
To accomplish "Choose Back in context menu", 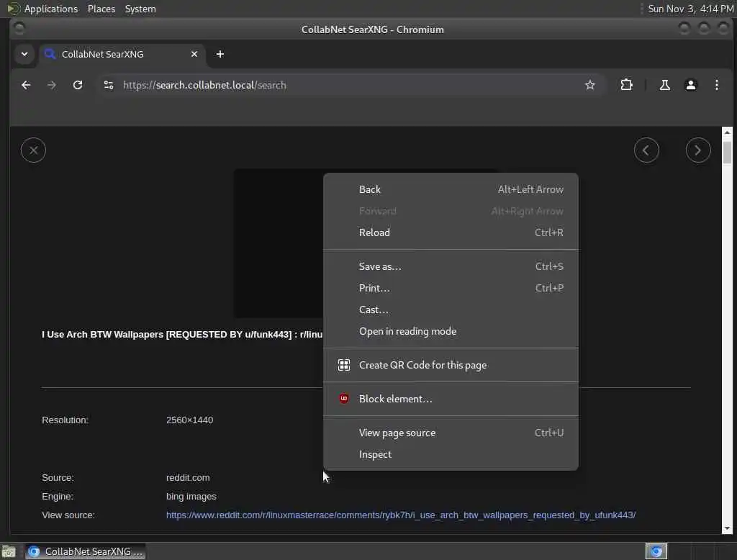I will click(x=451, y=189).
